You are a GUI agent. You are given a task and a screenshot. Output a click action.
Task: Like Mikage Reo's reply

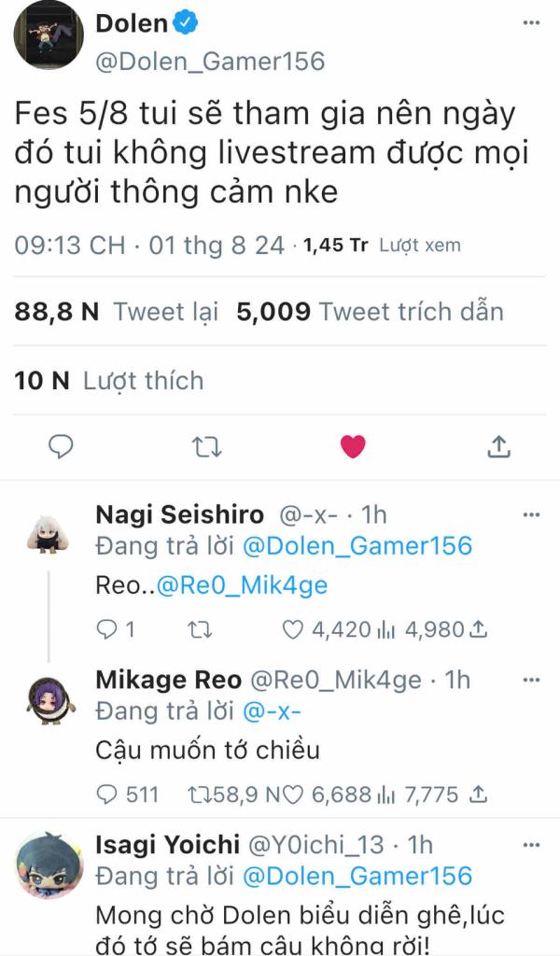click(x=293, y=794)
